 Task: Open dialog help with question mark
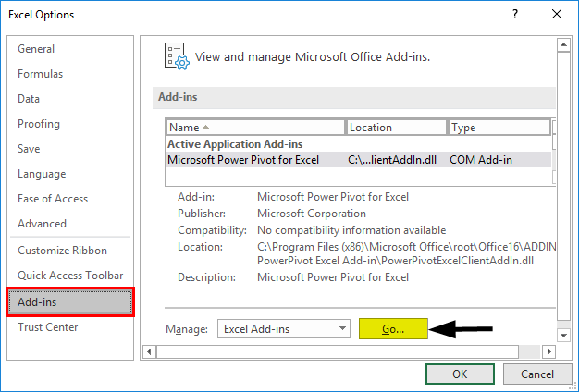pyautogui.click(x=515, y=15)
